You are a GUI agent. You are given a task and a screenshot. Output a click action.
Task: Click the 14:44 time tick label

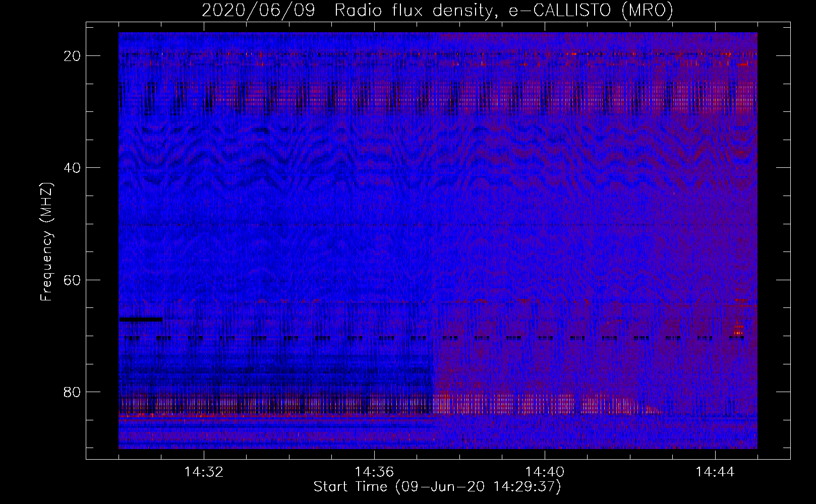[715, 472]
